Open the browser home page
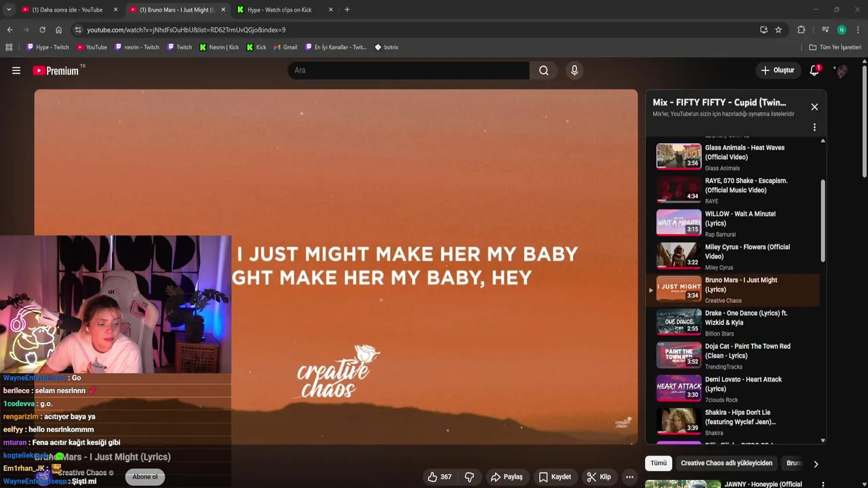The width and height of the screenshot is (868, 488). coord(58,30)
